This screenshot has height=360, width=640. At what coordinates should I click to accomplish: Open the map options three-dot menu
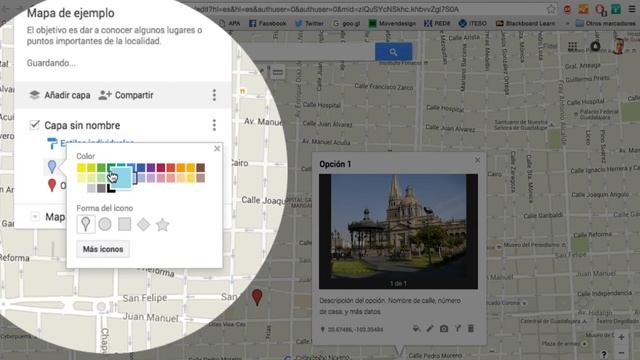coord(214,95)
